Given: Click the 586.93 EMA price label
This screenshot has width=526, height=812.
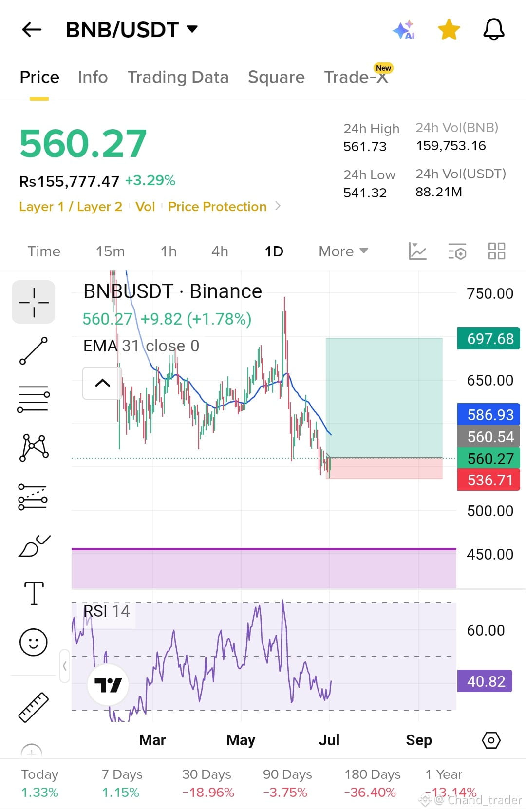Looking at the screenshot, I should click(x=489, y=414).
